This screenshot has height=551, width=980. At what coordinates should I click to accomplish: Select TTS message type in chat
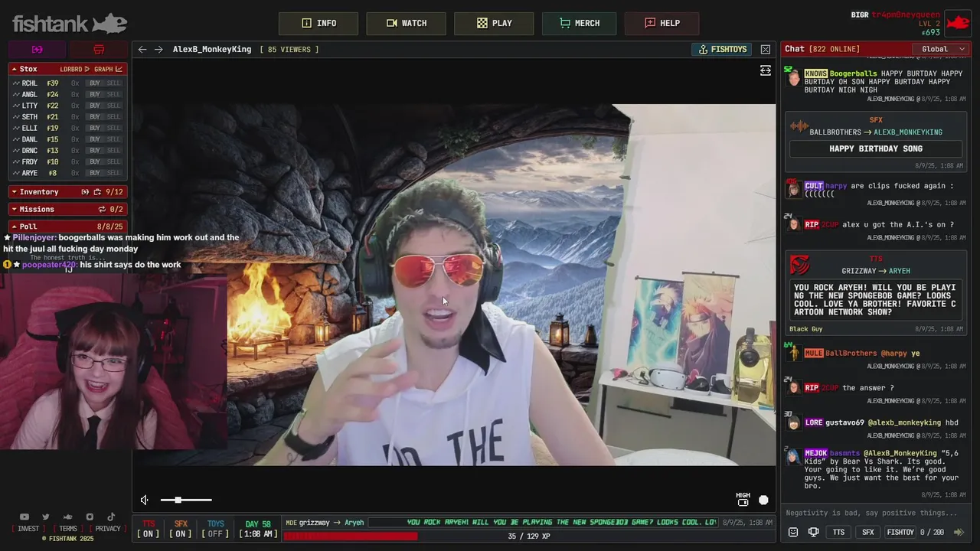pos(838,532)
